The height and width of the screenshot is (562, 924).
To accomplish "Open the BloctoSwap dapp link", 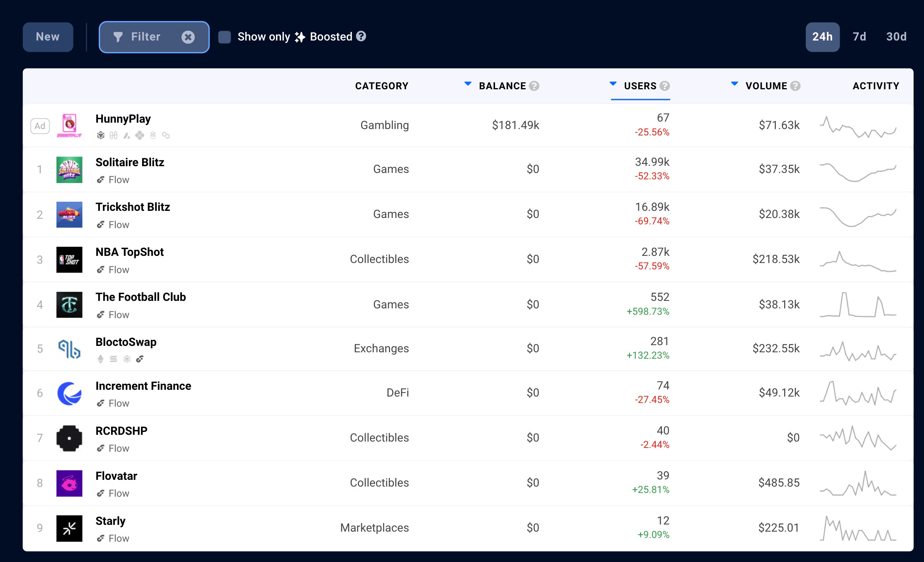I will click(x=126, y=342).
